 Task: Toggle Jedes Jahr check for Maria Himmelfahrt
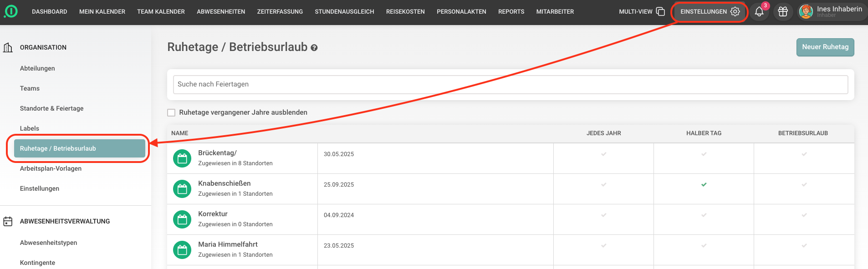click(604, 245)
